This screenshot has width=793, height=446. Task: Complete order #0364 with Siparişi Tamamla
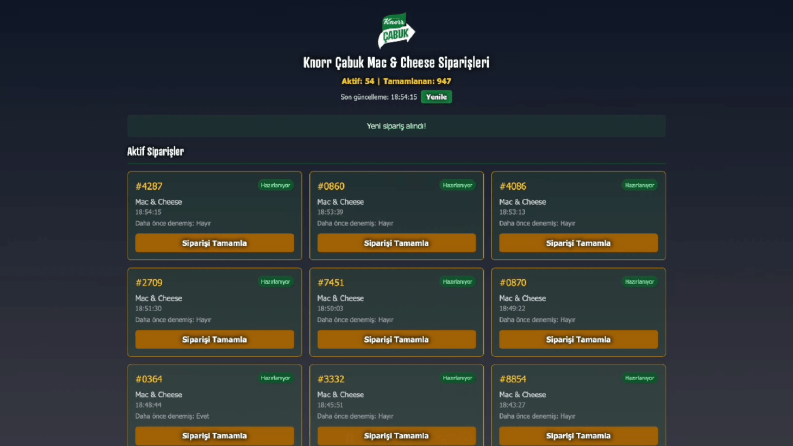click(x=214, y=436)
